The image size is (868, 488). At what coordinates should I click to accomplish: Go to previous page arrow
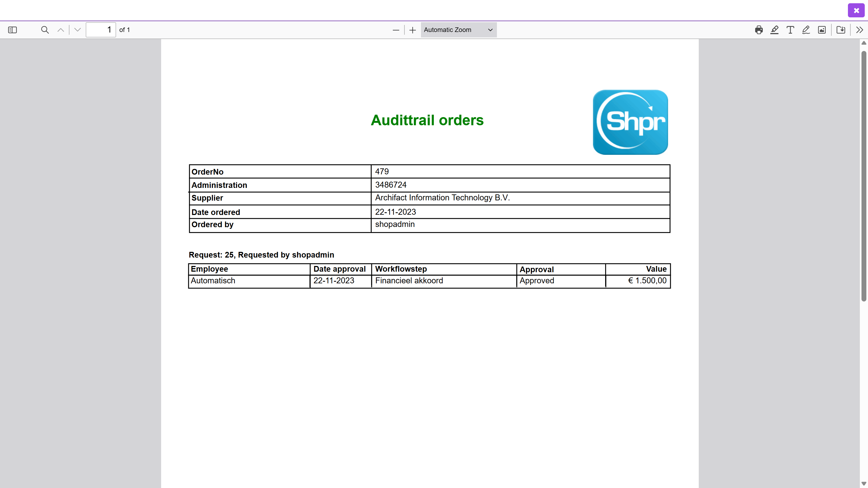pos(61,30)
